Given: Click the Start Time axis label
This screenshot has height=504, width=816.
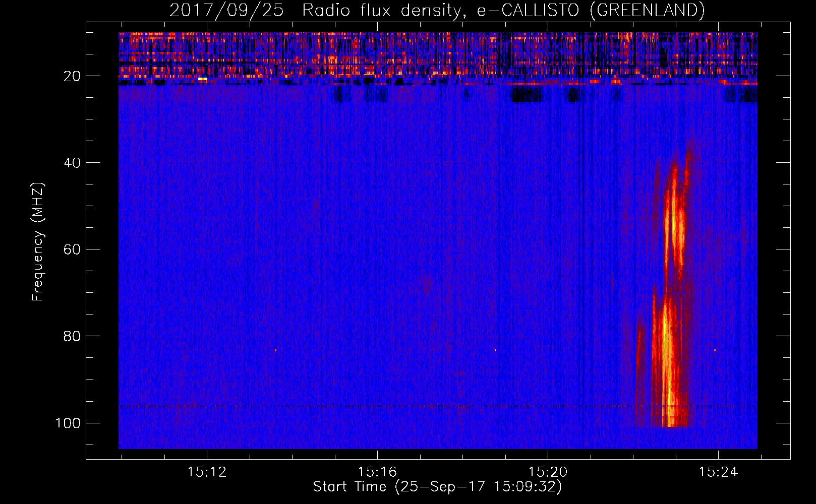Looking at the screenshot, I should (x=437, y=487).
